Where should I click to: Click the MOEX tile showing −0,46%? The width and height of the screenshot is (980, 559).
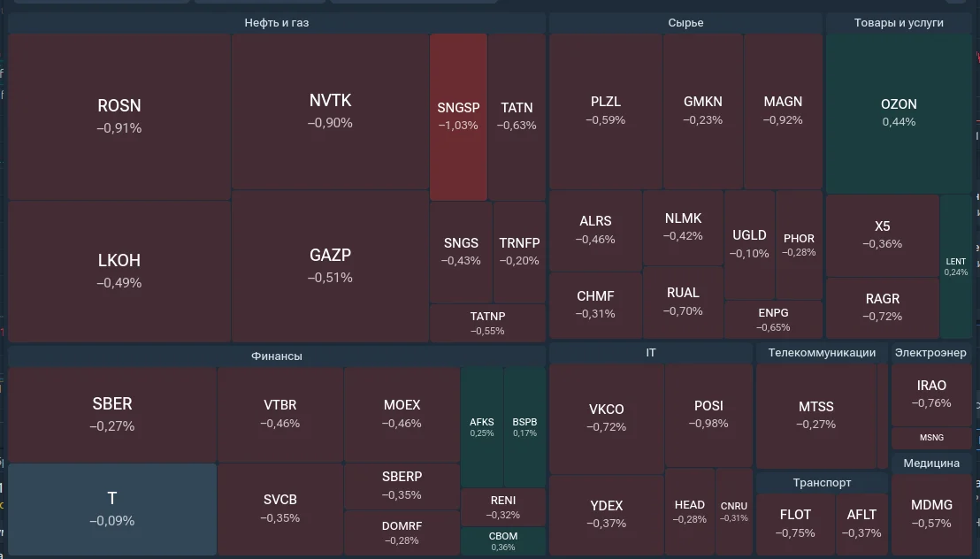402,415
